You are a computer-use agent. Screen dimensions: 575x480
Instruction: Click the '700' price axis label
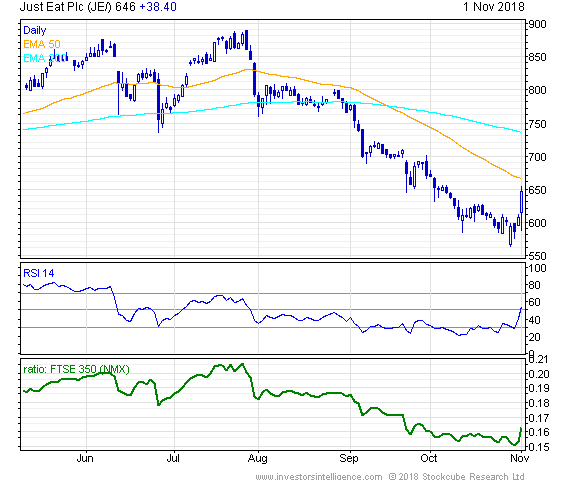coord(537,157)
